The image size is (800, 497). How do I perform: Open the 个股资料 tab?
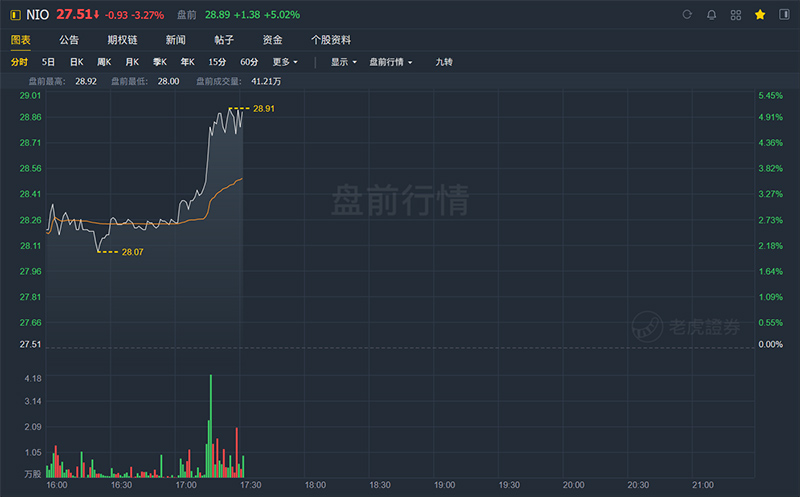(x=331, y=40)
